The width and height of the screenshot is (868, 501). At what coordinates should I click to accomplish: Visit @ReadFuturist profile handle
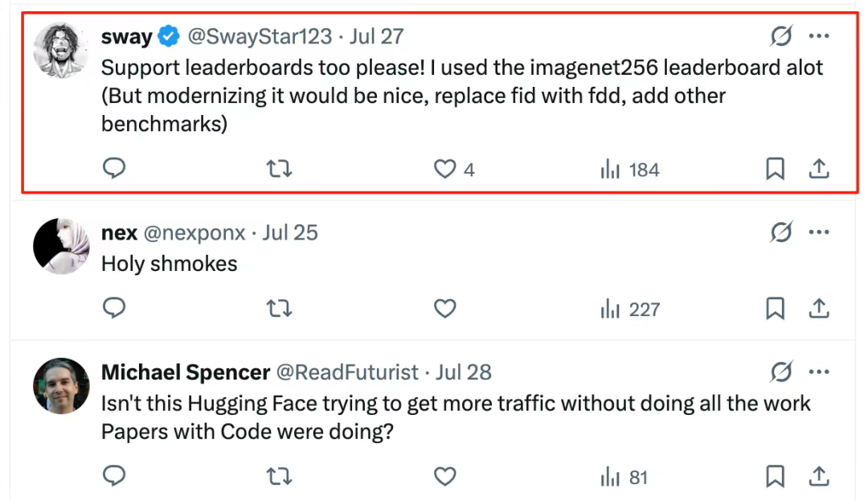click(347, 373)
